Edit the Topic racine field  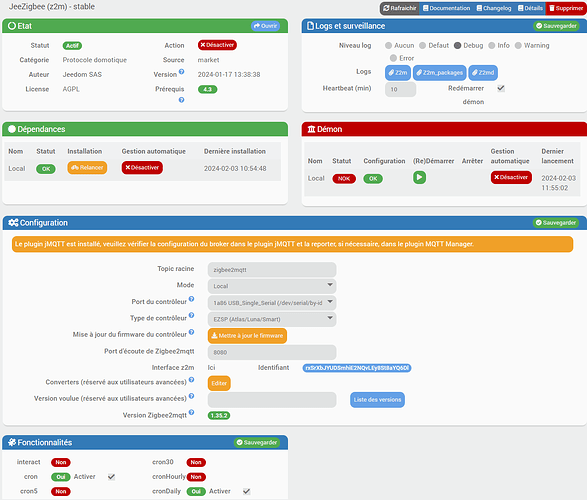pyautogui.click(x=272, y=270)
